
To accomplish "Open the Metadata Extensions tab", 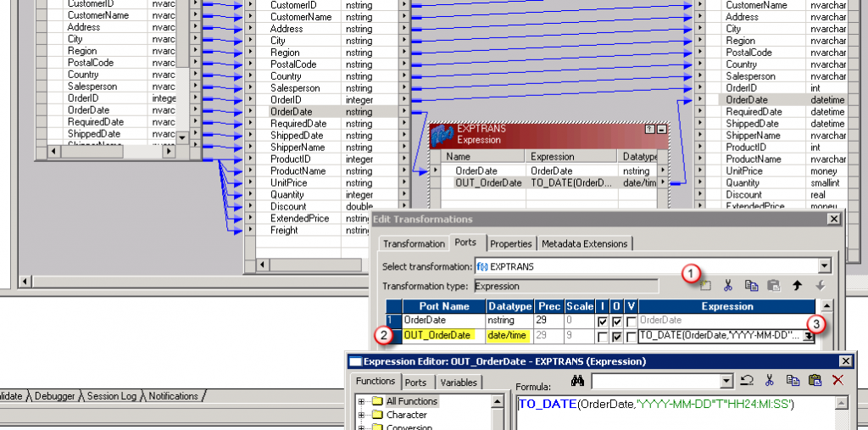I will (x=585, y=243).
